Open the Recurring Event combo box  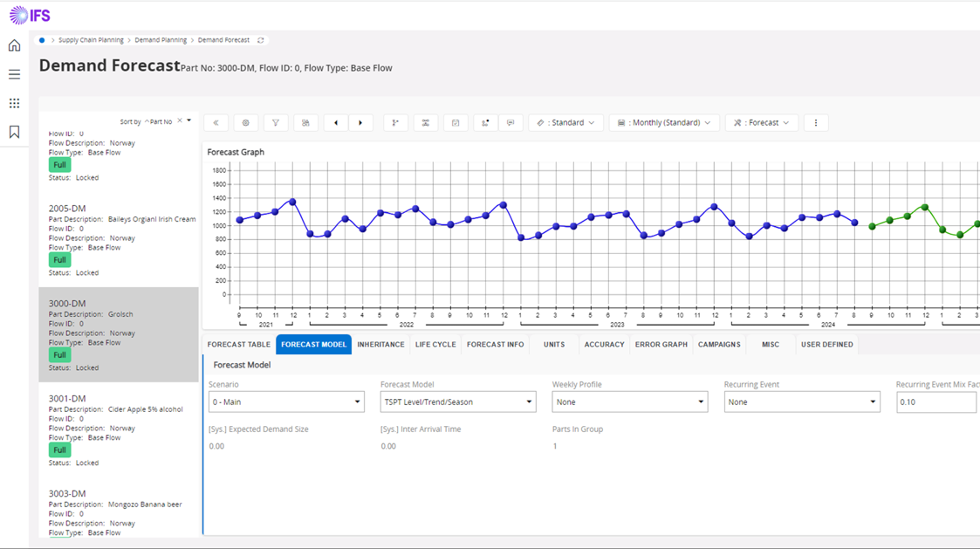[x=802, y=402]
